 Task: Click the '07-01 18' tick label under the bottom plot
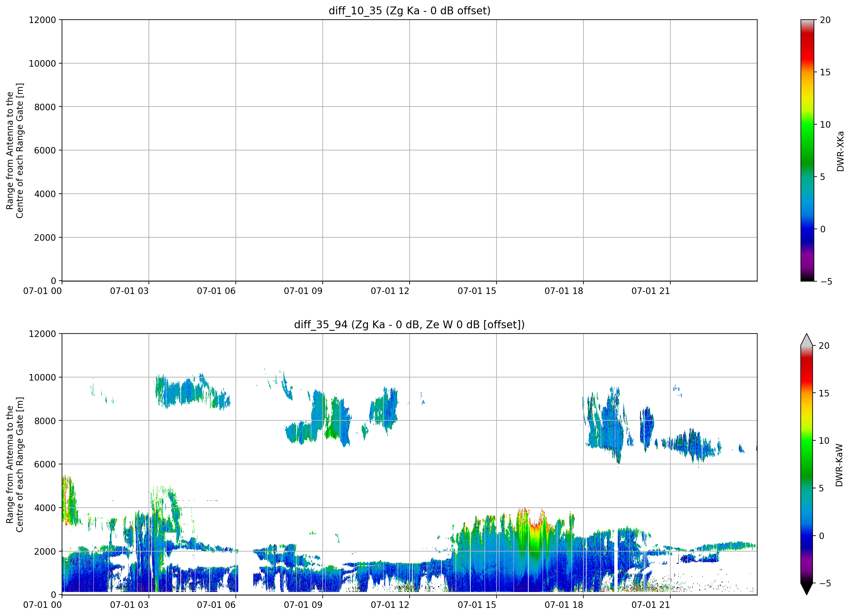[x=563, y=605]
